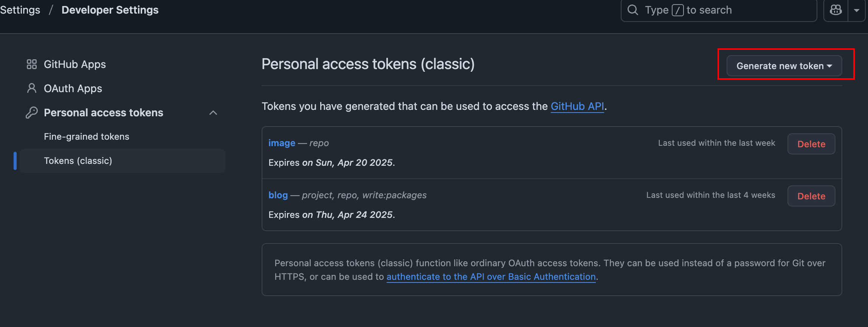868x327 pixels.
Task: Open Copilot via the header icon
Action: (836, 10)
